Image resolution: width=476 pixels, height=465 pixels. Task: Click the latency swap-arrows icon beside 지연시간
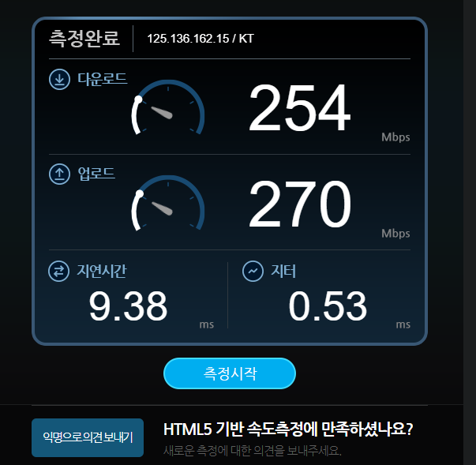tap(58, 271)
